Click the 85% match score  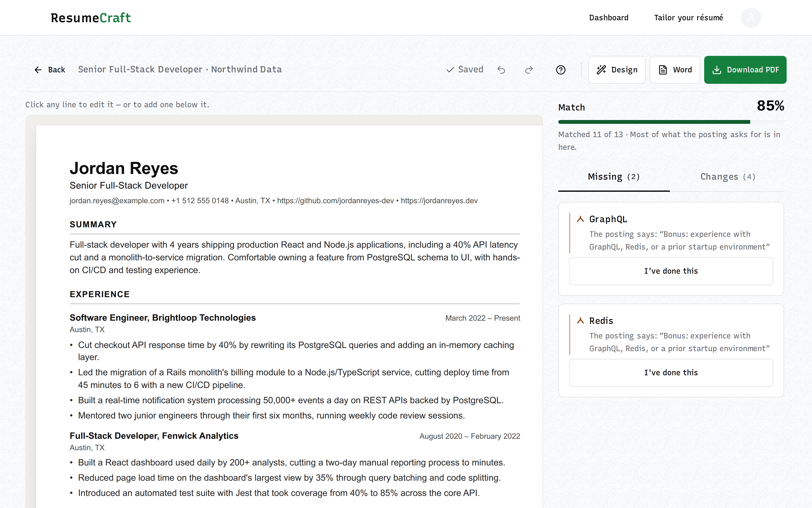[x=770, y=106]
